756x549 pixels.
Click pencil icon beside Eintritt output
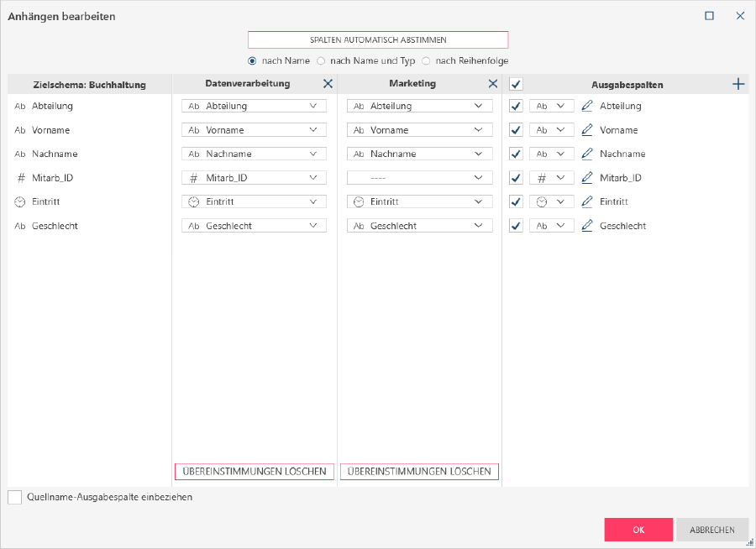587,202
